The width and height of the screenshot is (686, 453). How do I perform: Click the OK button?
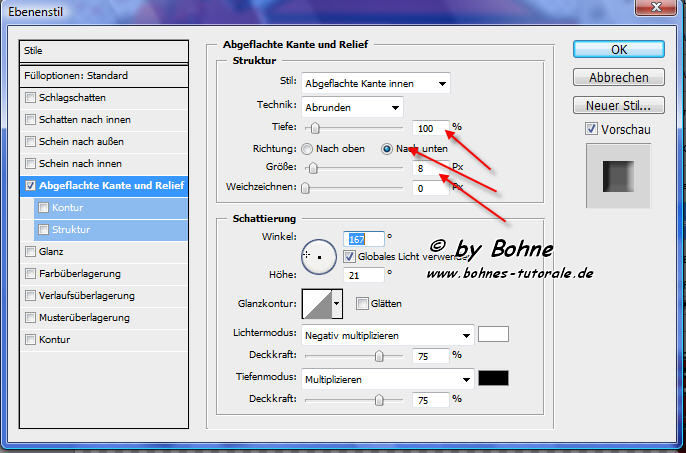(x=619, y=49)
